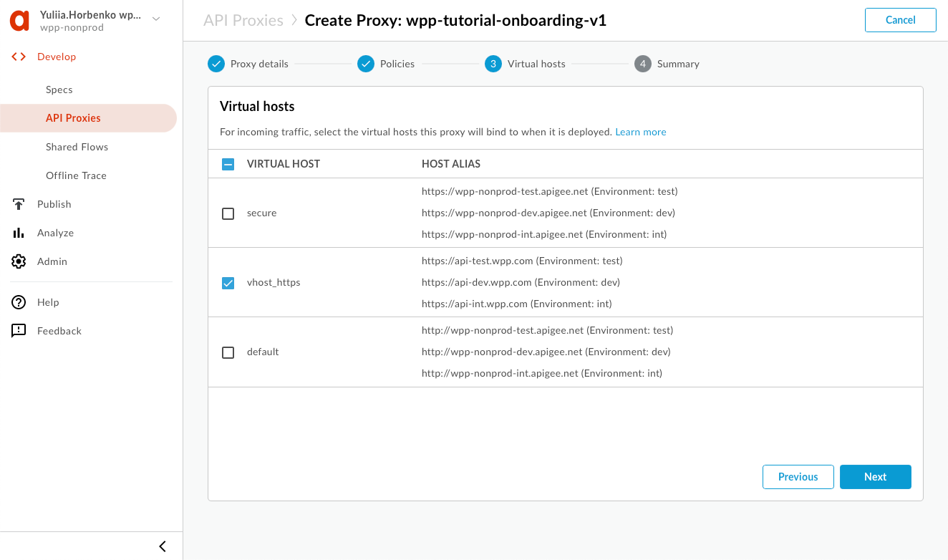Click the Previous button
Viewport: 948px width, 560px height.
(798, 477)
